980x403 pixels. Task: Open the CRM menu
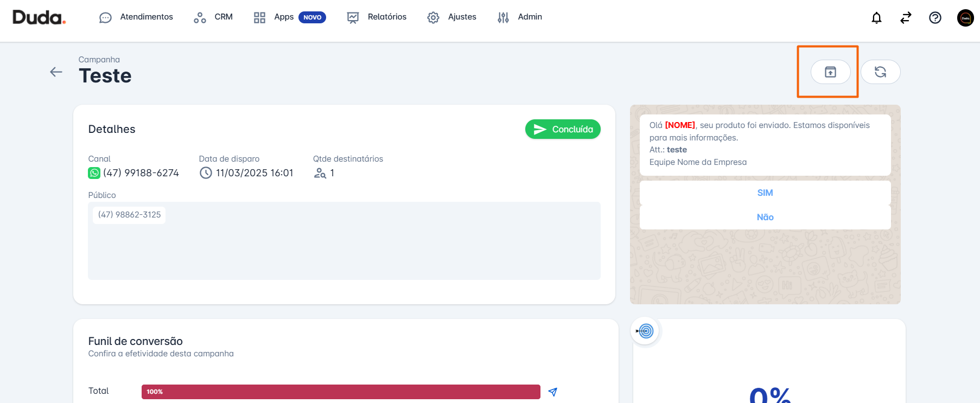(213, 17)
